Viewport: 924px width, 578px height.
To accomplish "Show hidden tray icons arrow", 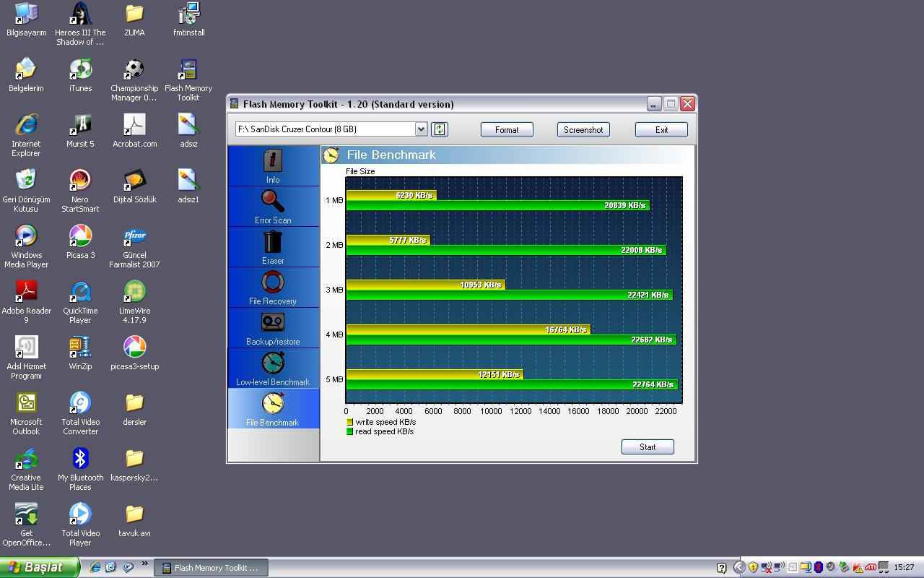I will [739, 568].
